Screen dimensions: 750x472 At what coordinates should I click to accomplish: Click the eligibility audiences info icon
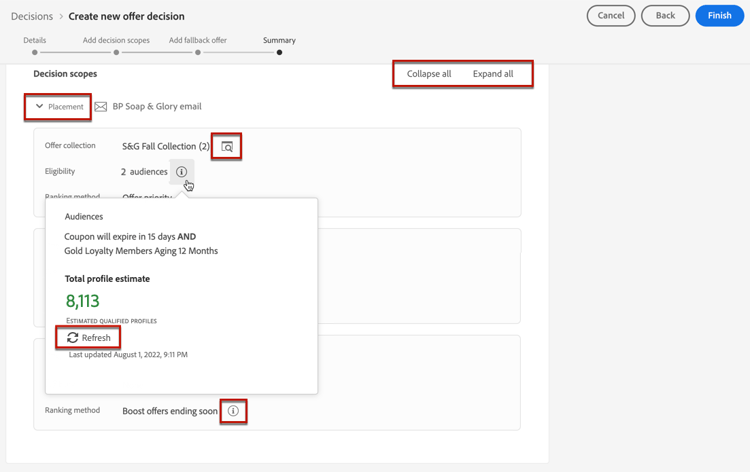pos(181,172)
